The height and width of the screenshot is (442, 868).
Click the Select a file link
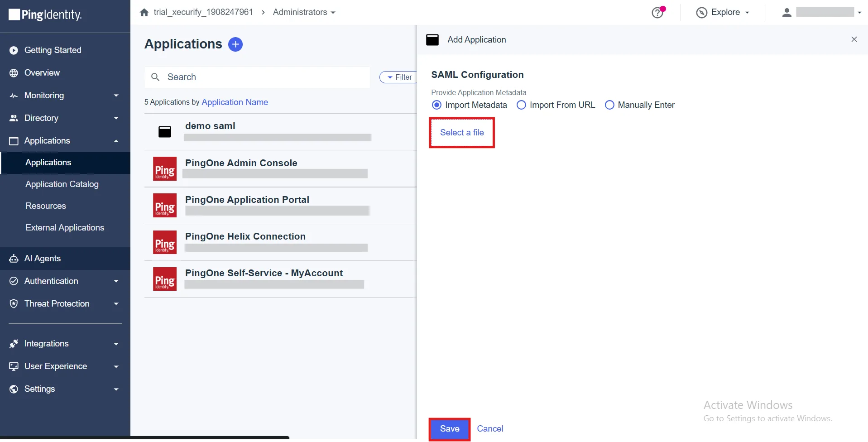tap(462, 133)
